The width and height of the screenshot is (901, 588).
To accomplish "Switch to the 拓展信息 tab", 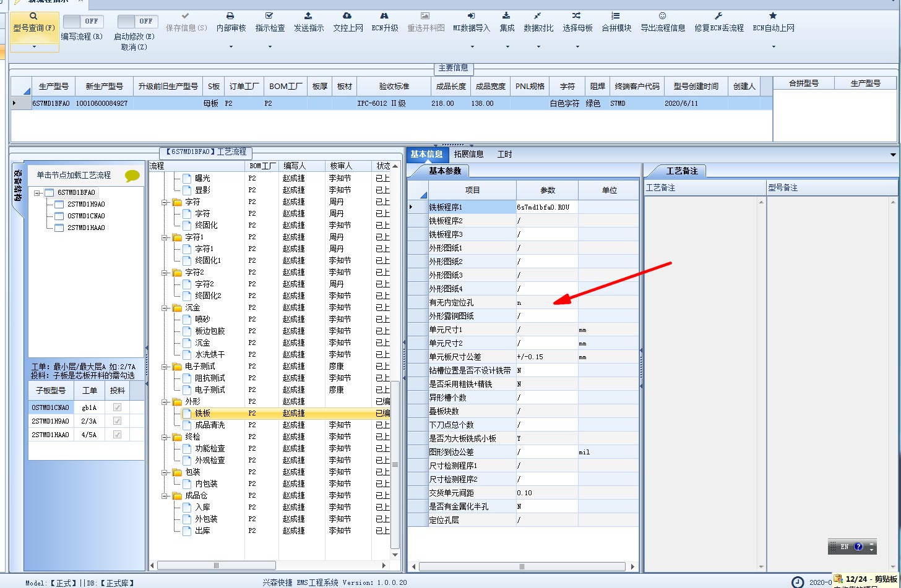I will (x=468, y=154).
